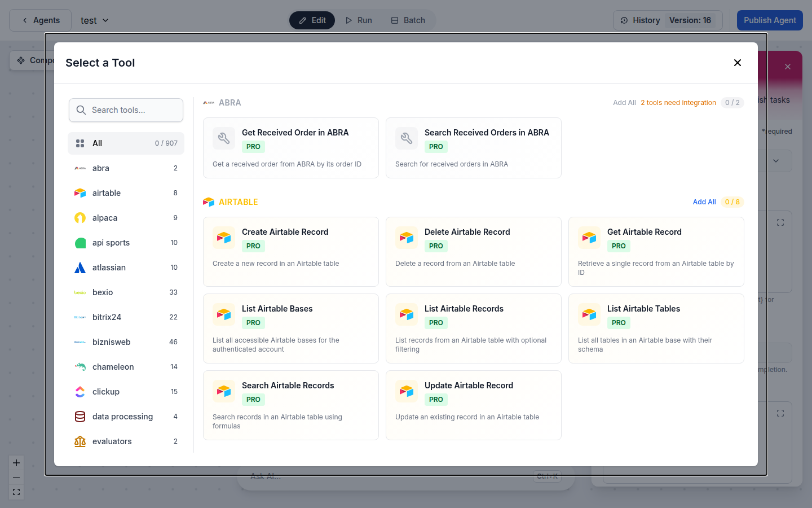Click inside the Search tools field
Viewport: 812px width, 508px height.
(x=126, y=110)
